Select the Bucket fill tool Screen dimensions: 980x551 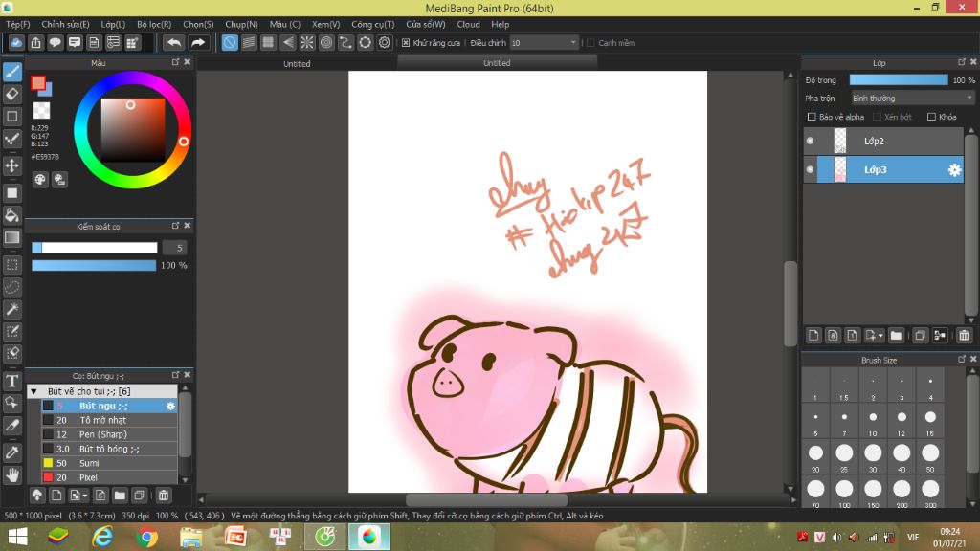click(12, 215)
